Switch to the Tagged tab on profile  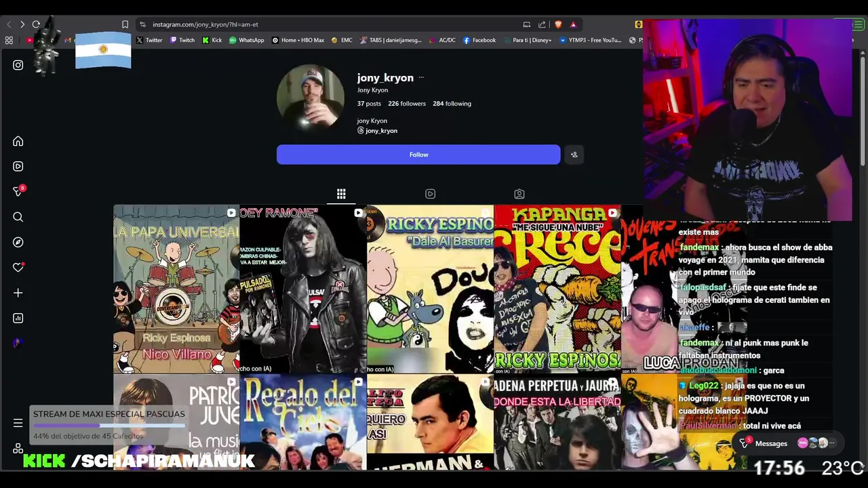tap(519, 194)
